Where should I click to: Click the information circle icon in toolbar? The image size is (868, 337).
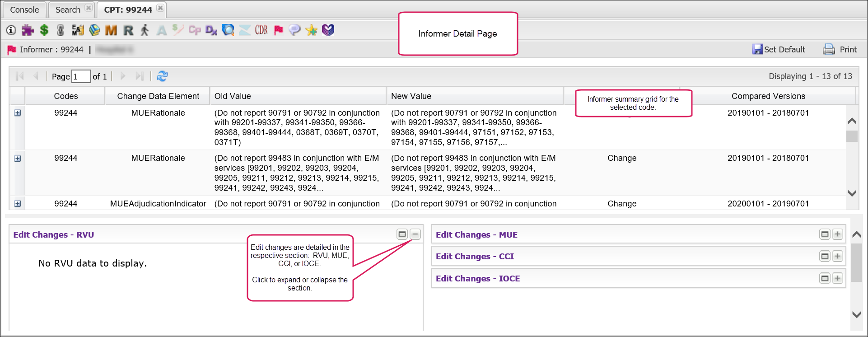[x=11, y=30]
